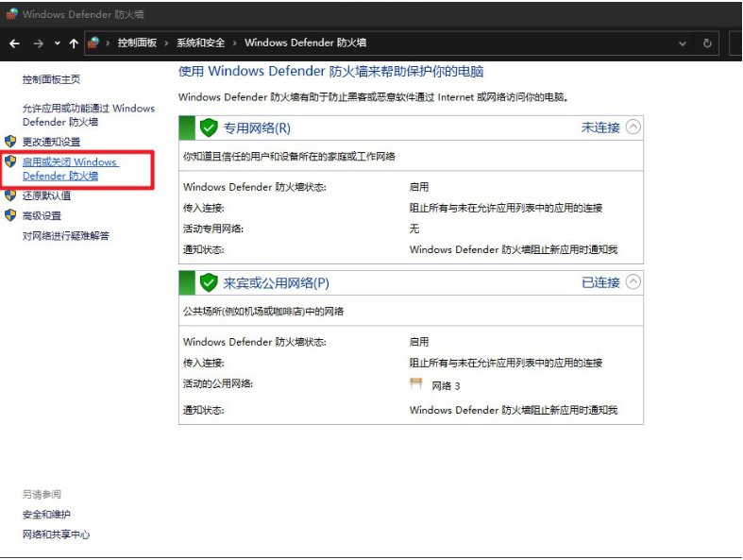Select the 控制面板 breadcrumb
The image size is (743, 560).
pyautogui.click(x=137, y=43)
